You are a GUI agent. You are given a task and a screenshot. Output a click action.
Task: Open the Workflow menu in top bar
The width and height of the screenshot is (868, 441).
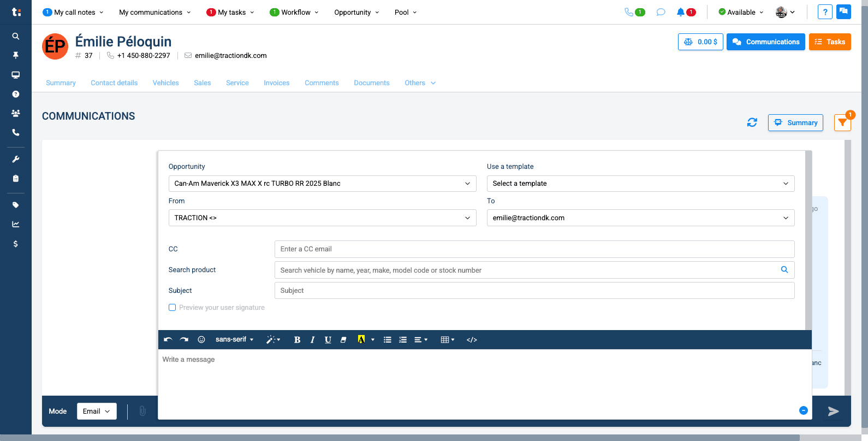(294, 12)
